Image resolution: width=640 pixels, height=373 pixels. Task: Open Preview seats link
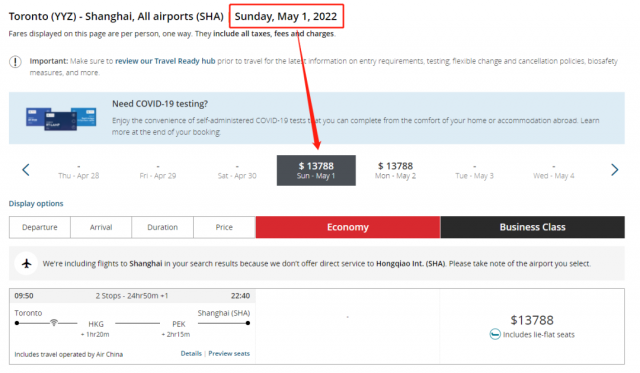[229, 353]
